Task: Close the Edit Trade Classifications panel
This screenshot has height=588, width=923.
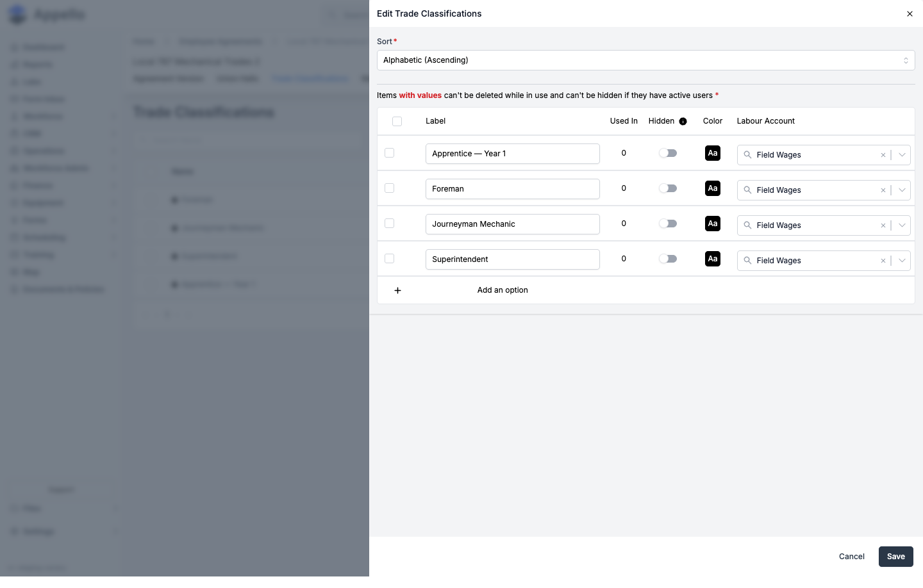Action: pos(910,13)
